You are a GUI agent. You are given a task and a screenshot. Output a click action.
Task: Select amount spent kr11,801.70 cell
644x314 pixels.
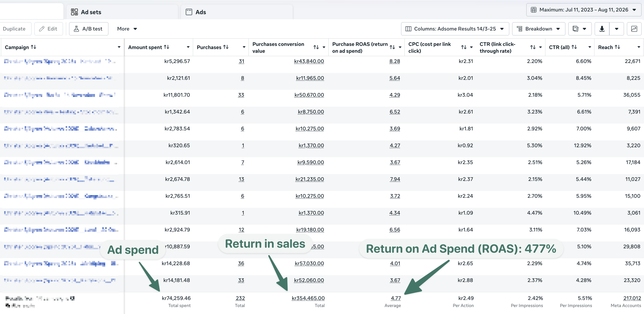tap(177, 95)
